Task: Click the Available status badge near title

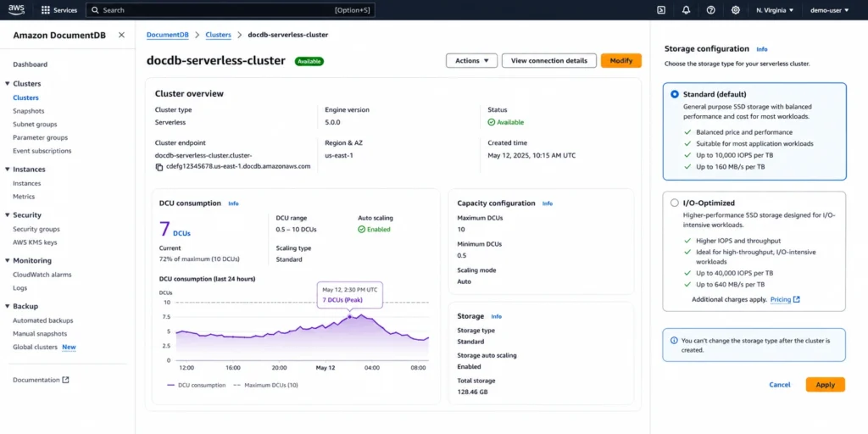Action: tap(309, 61)
